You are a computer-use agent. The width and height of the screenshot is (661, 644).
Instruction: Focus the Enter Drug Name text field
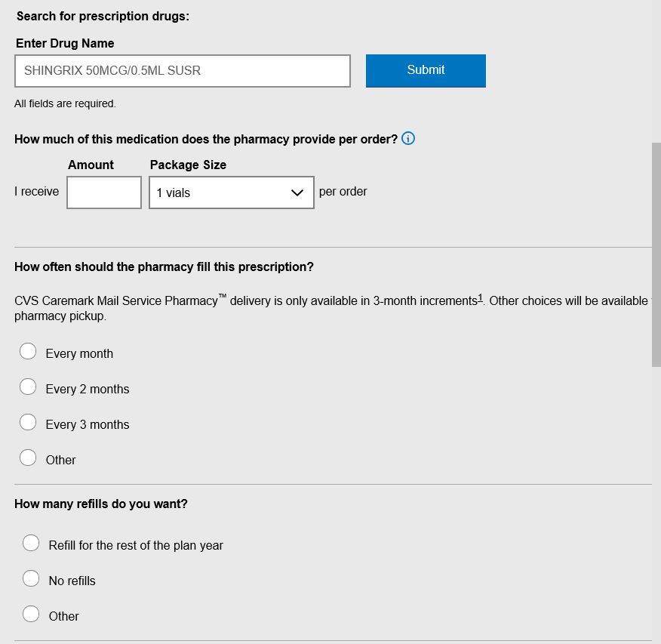pos(183,71)
